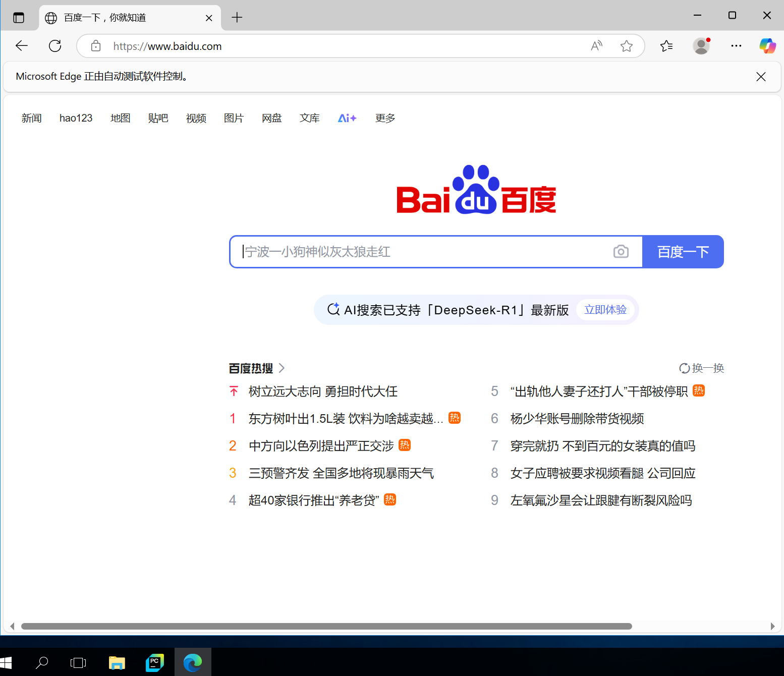Open the Edge profile avatar
This screenshot has height=676, width=784.
point(701,46)
